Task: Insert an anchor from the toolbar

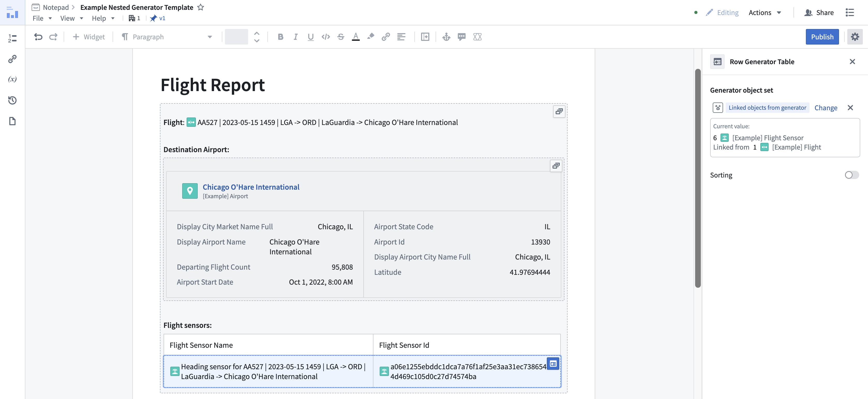Action: [446, 37]
